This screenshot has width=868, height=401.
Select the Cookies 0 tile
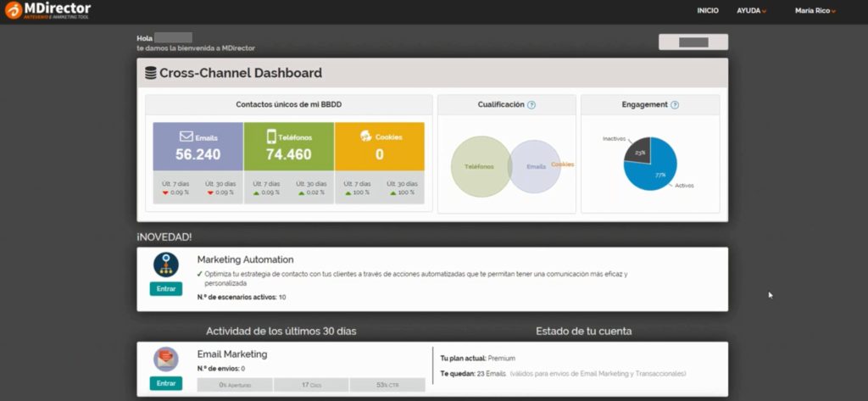[380, 146]
